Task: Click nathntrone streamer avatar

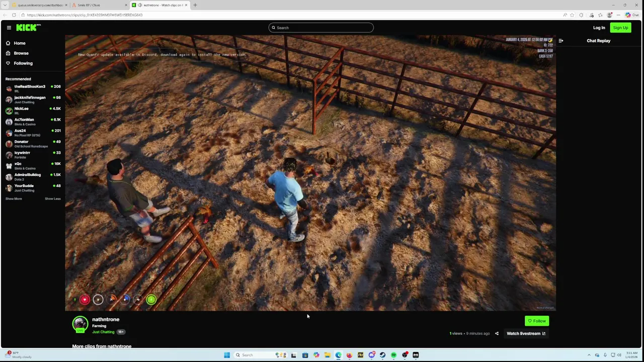Action: (x=80, y=324)
